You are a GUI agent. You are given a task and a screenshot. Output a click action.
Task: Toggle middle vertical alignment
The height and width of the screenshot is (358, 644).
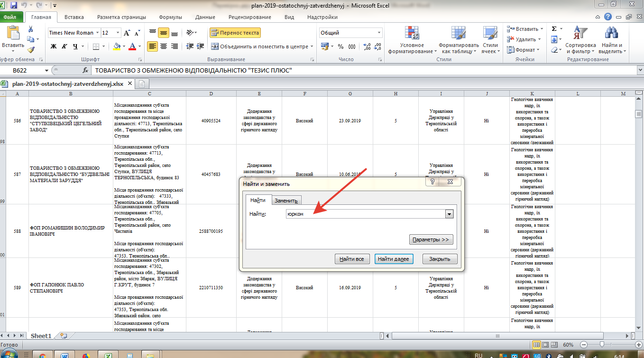(x=164, y=33)
